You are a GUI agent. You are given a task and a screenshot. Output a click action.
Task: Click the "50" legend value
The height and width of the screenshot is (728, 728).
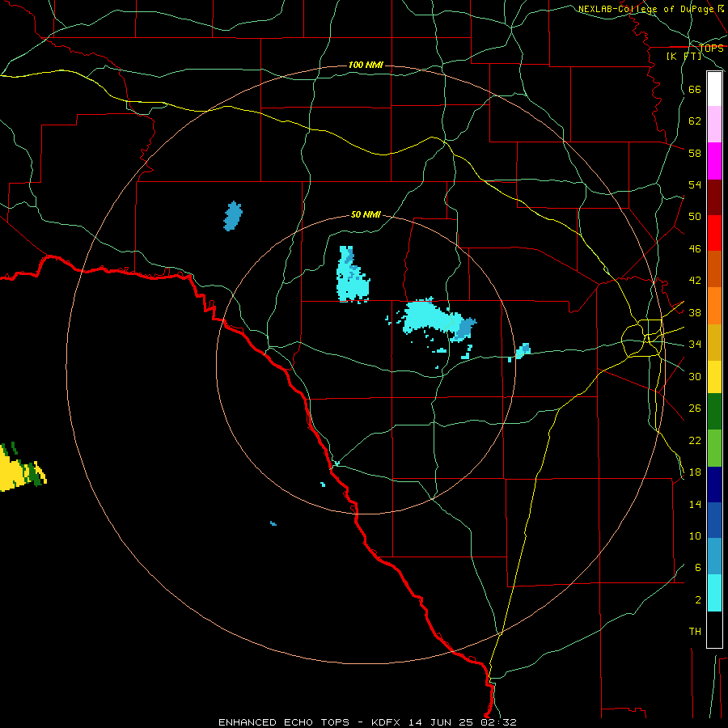(695, 217)
